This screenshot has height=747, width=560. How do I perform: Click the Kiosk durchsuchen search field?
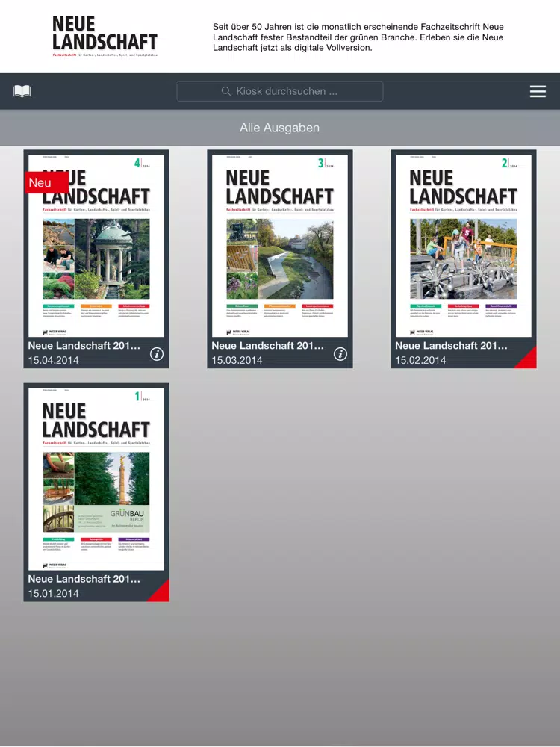coord(279,91)
